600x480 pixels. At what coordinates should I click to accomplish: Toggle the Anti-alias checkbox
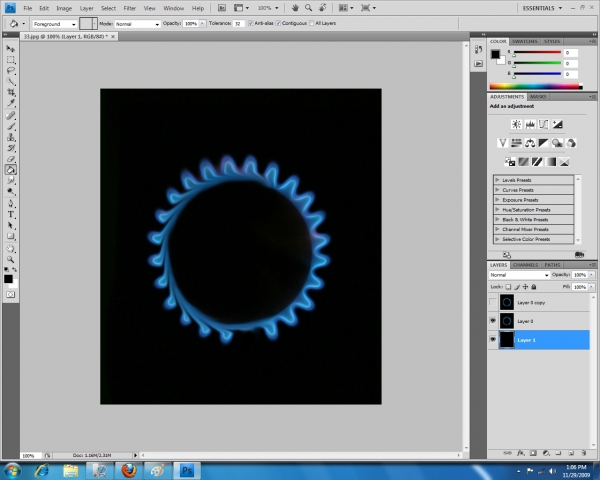click(250, 23)
